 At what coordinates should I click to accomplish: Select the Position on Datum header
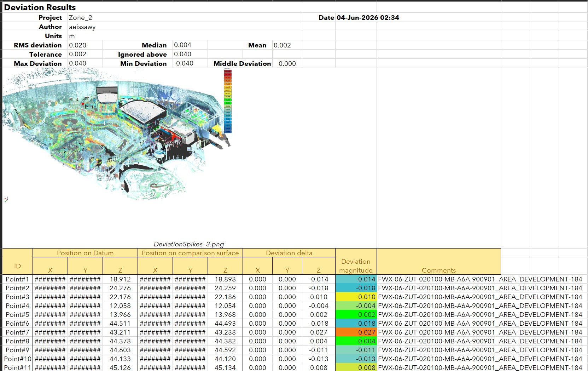[x=85, y=253]
